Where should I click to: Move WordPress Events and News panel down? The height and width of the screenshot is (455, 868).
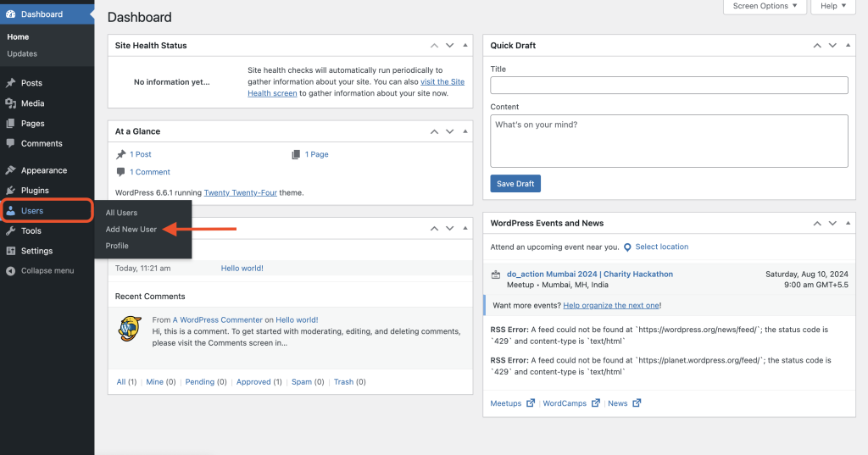click(832, 223)
